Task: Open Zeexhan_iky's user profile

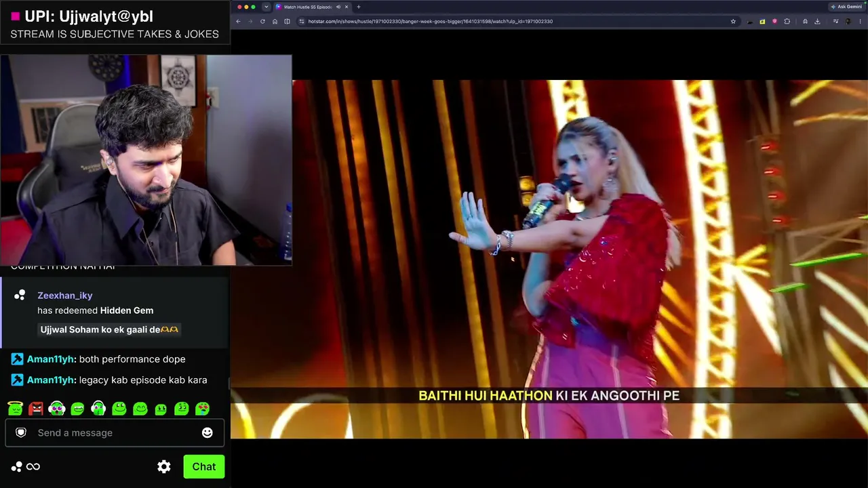Action: [x=65, y=296]
